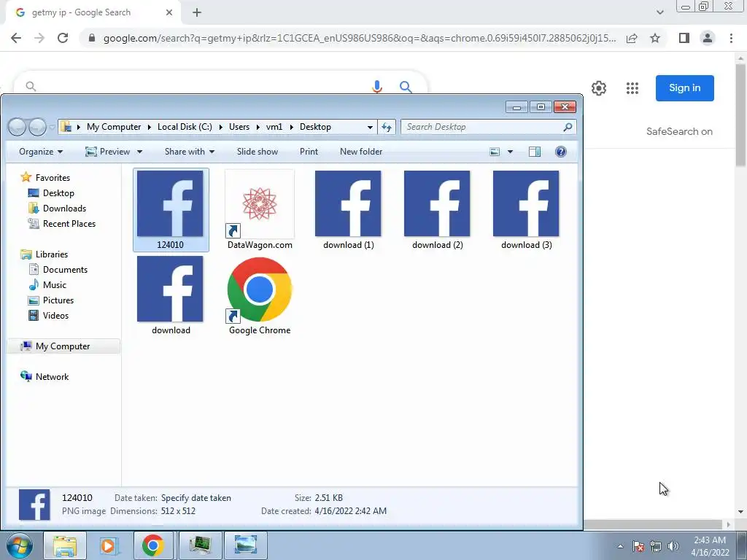
Task: Open Windows Media Player from taskbar
Action: (108, 545)
